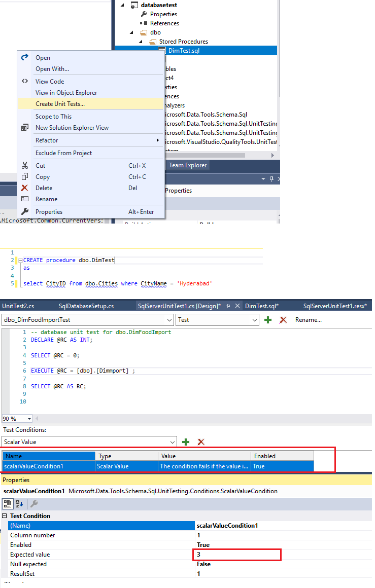Click the red Delete X icon
The image size is (375, 588).
point(25,188)
